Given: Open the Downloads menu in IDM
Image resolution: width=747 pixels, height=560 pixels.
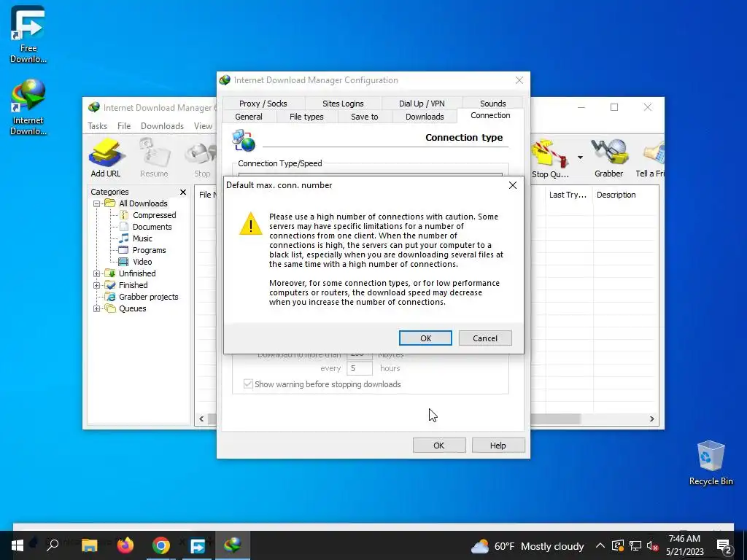Looking at the screenshot, I should [162, 125].
